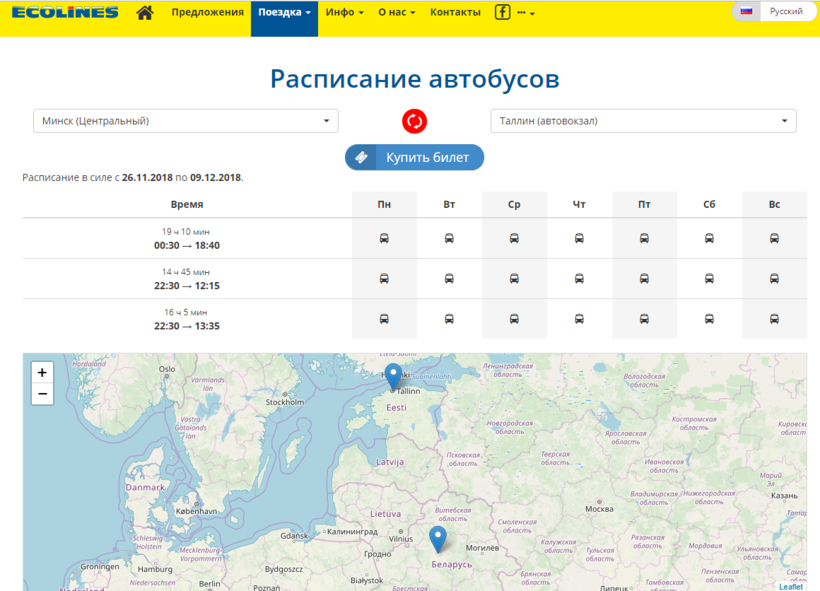
Task: Click Monday bus icon for 00:30 departure
Action: tap(384, 239)
